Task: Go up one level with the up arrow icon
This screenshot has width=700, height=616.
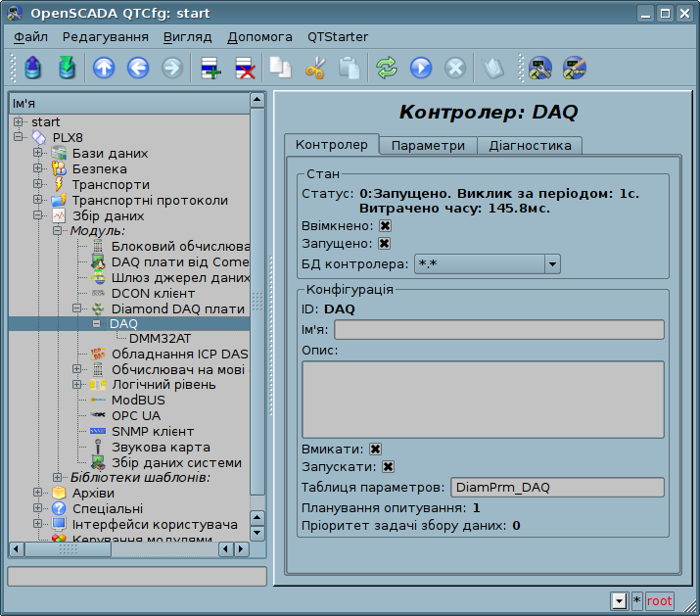Action: [x=104, y=68]
